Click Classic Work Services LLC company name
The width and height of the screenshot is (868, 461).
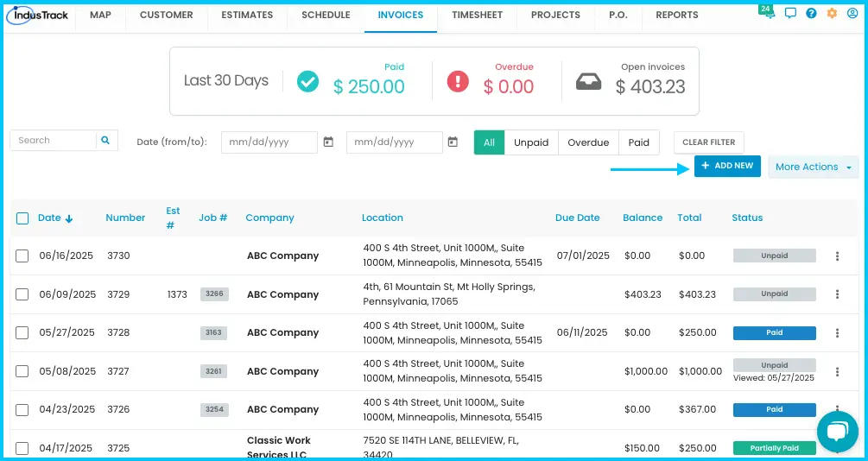[x=278, y=446]
